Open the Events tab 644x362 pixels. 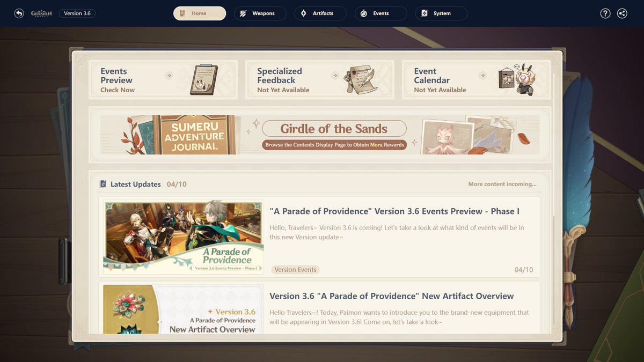pos(381,13)
